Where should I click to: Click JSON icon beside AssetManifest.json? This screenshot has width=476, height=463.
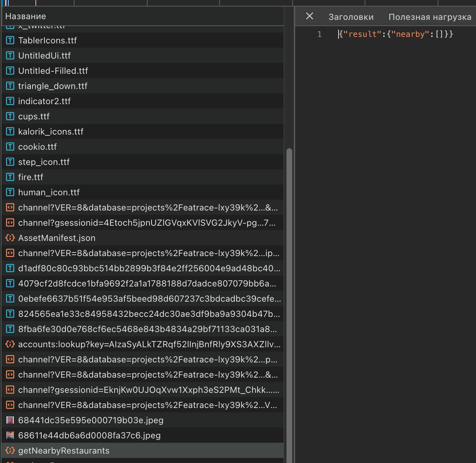click(10, 238)
